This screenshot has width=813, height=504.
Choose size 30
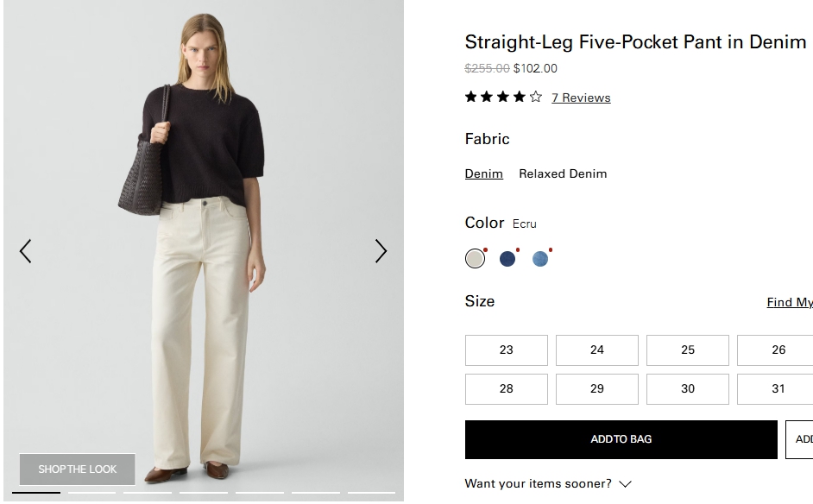[687, 388]
